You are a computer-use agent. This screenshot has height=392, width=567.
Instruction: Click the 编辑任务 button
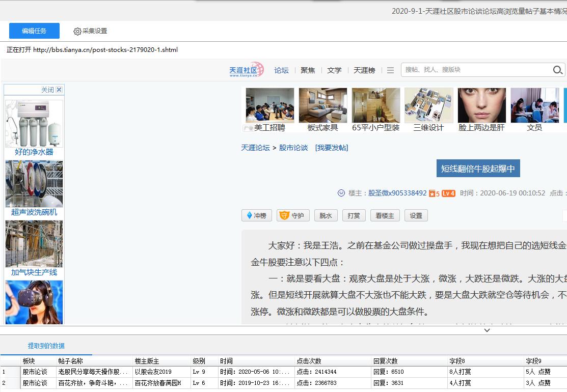(34, 31)
